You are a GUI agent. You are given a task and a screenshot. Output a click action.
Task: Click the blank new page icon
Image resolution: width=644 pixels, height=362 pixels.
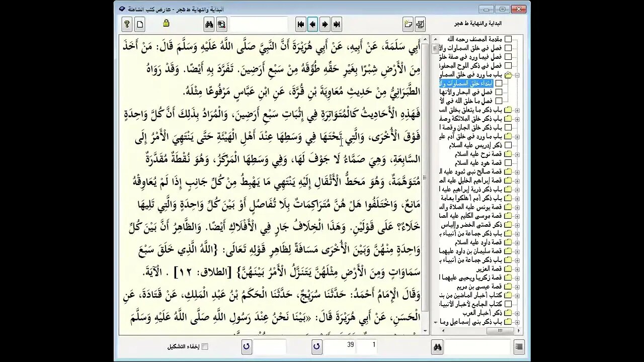point(140,24)
